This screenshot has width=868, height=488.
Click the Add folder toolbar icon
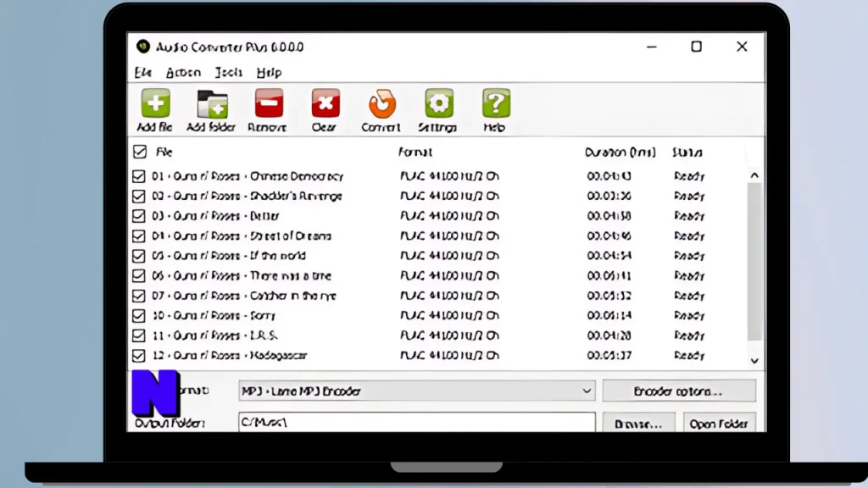click(x=213, y=103)
